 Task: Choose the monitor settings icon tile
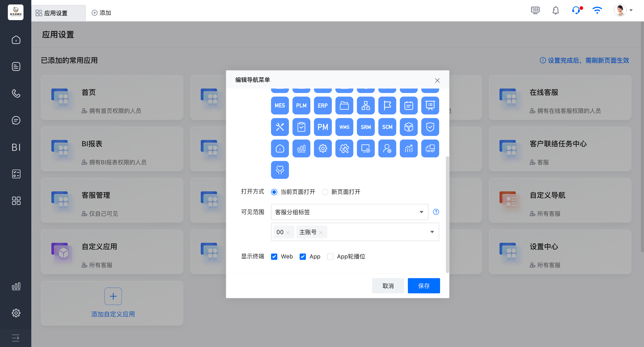pos(366,148)
